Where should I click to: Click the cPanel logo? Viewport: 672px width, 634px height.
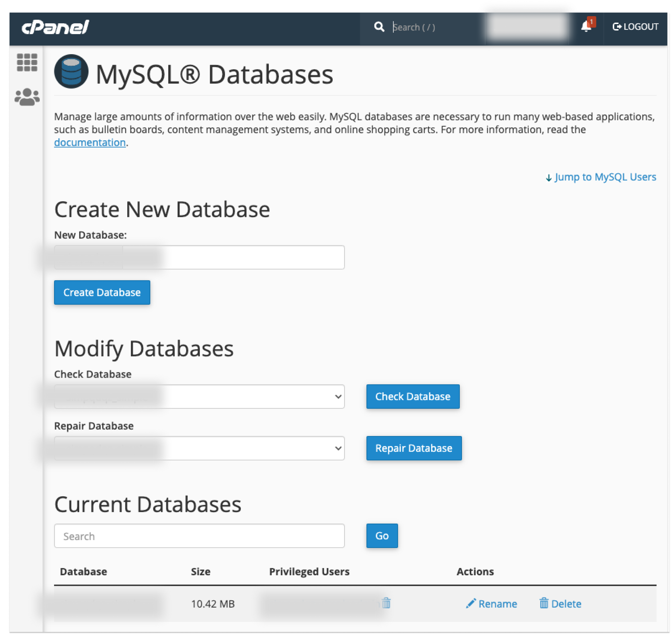(55, 27)
